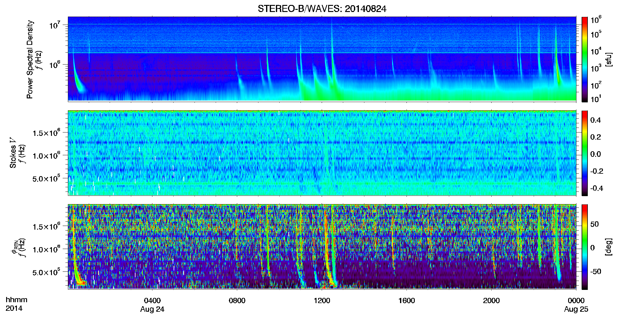Click the 0.4 tick on Stokes colorbar
The height and width of the screenshot is (332, 644).
coord(595,120)
